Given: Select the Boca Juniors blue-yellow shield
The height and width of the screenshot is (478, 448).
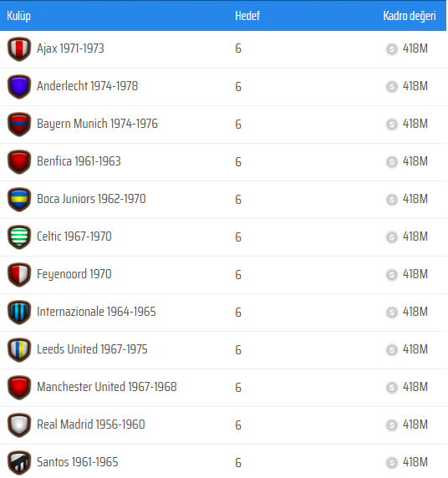Looking at the screenshot, I should pos(19,200).
